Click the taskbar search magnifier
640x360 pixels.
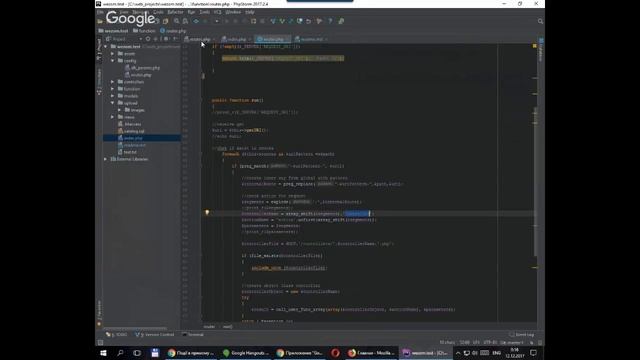[120, 353]
